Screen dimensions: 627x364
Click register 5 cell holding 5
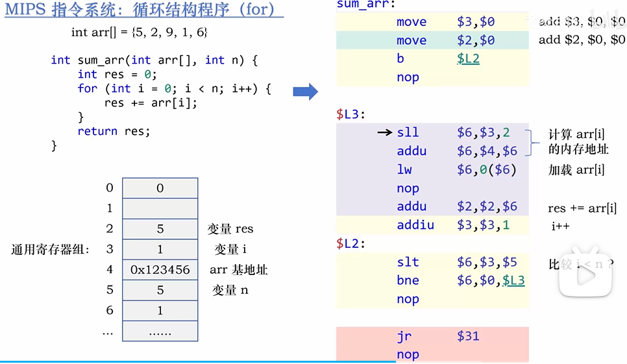[160, 289]
